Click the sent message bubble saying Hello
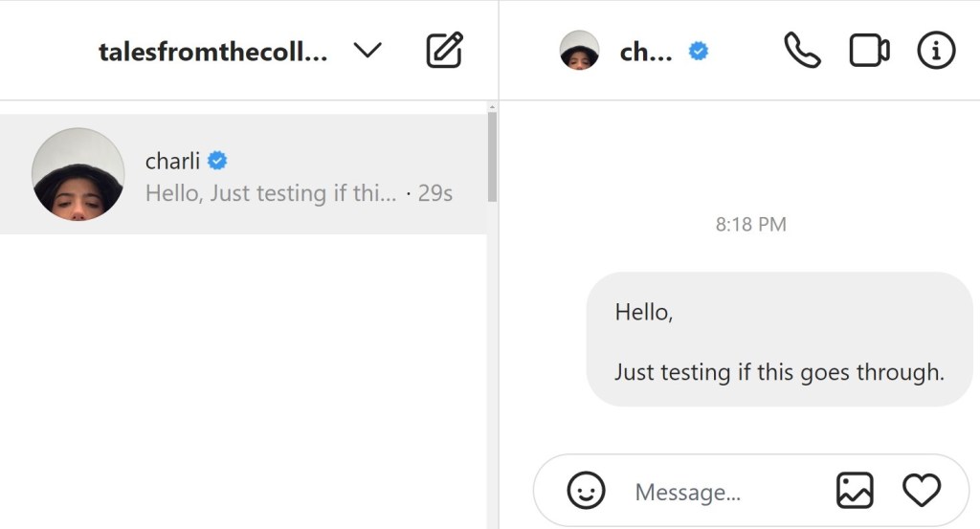 click(x=779, y=340)
